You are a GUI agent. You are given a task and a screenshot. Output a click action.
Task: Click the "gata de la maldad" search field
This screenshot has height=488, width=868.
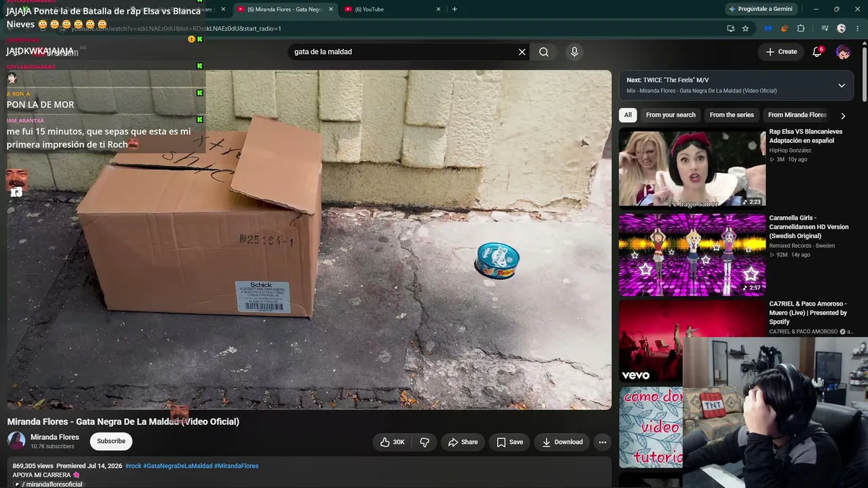pos(404,52)
